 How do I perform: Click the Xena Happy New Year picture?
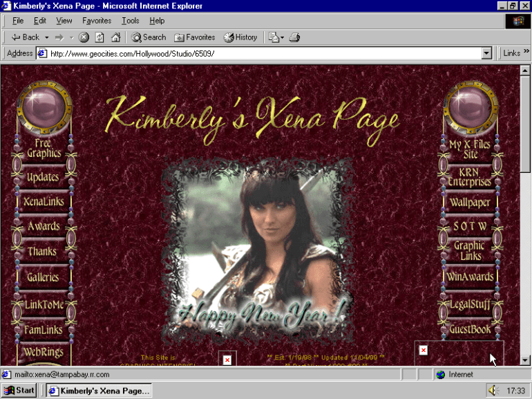pyautogui.click(x=258, y=251)
